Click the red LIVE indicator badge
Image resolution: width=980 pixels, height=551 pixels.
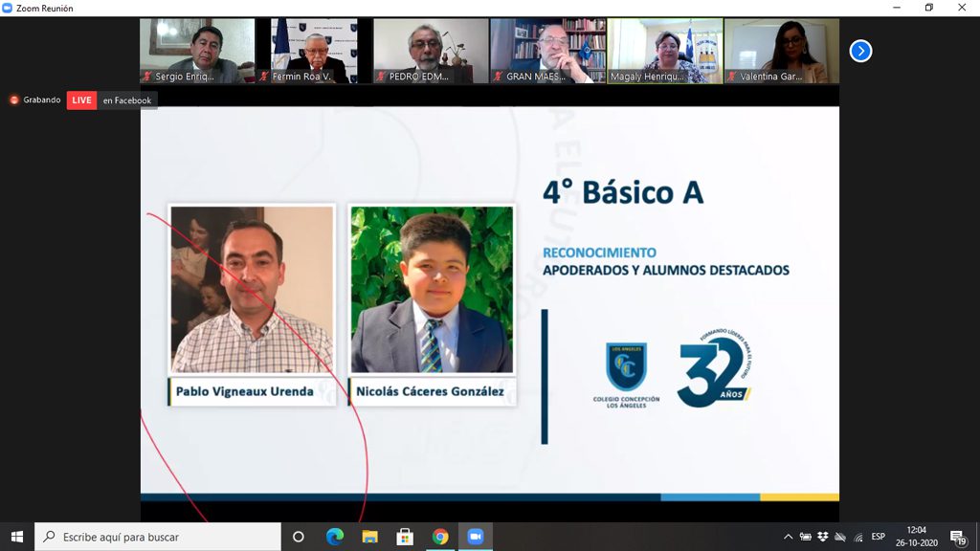pyautogui.click(x=81, y=100)
